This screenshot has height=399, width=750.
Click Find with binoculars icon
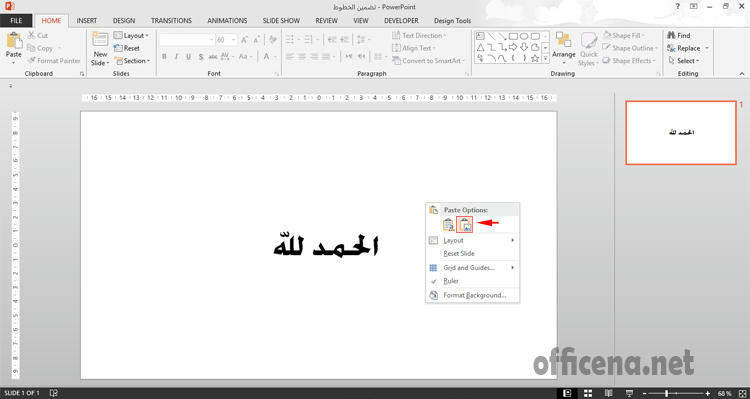pyautogui.click(x=679, y=35)
